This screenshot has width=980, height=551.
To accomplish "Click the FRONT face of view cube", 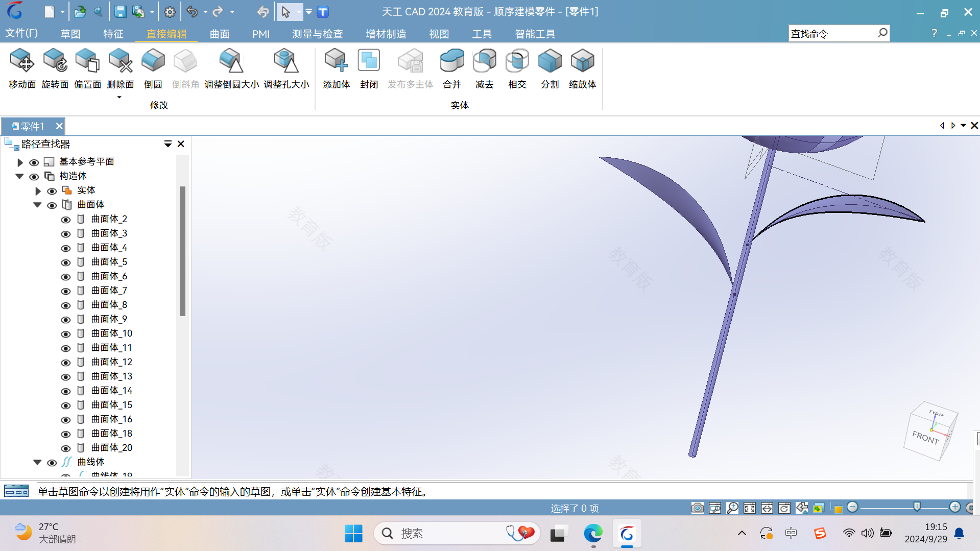I will (925, 438).
